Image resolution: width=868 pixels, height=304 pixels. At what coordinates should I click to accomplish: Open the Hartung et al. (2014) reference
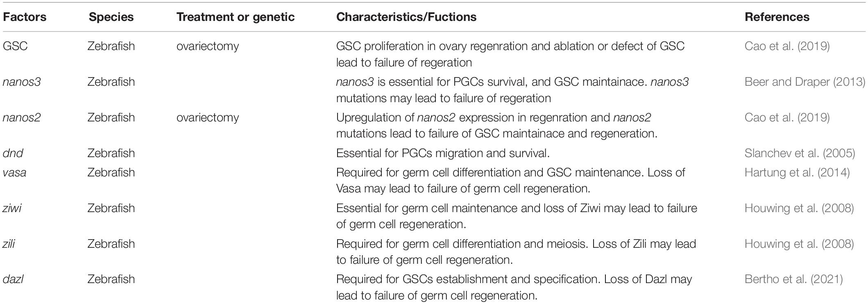(x=797, y=172)
